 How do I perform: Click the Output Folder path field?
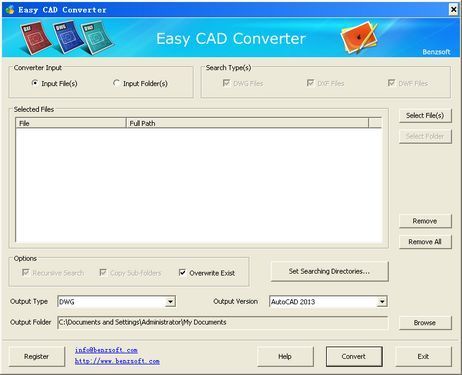[x=223, y=322]
